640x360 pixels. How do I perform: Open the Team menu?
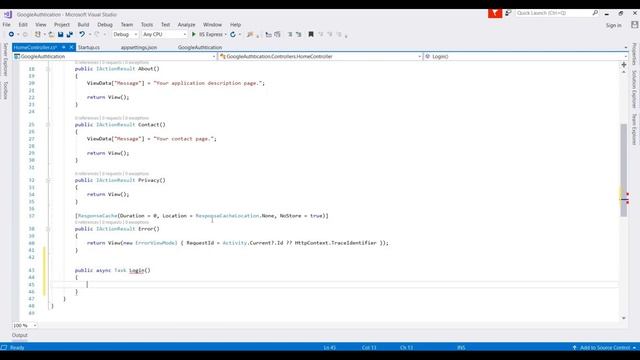click(x=127, y=24)
